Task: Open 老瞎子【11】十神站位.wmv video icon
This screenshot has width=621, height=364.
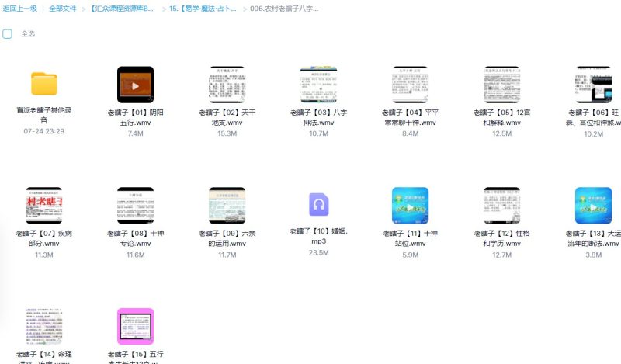Action: pos(410,205)
